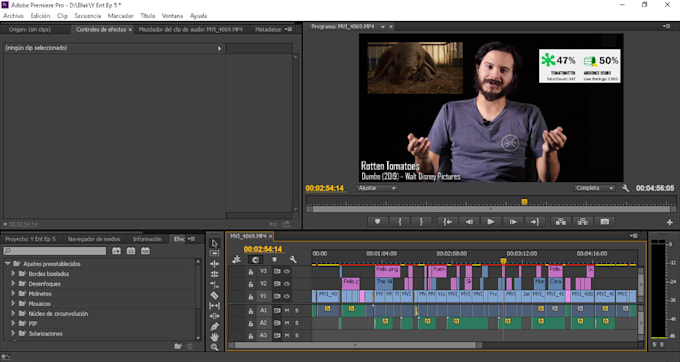Open the button editor plus icon
Image resolution: width=680 pixels, height=362 pixels.
[670, 222]
